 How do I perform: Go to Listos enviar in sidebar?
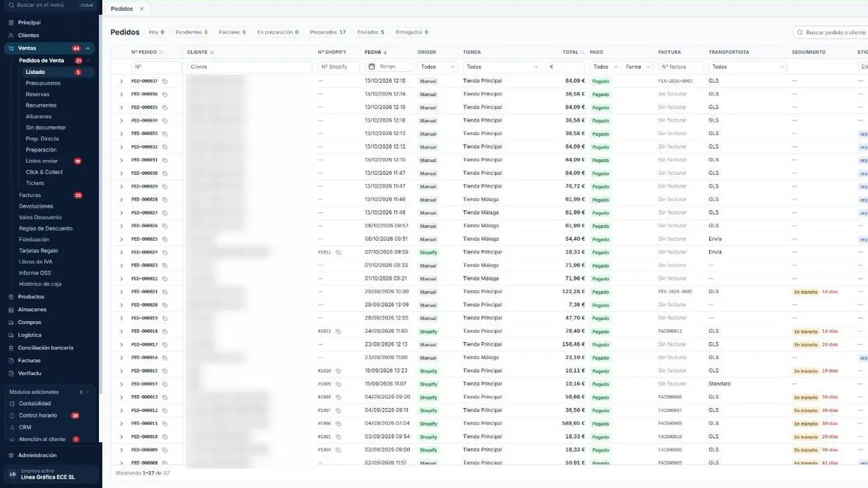42,161
